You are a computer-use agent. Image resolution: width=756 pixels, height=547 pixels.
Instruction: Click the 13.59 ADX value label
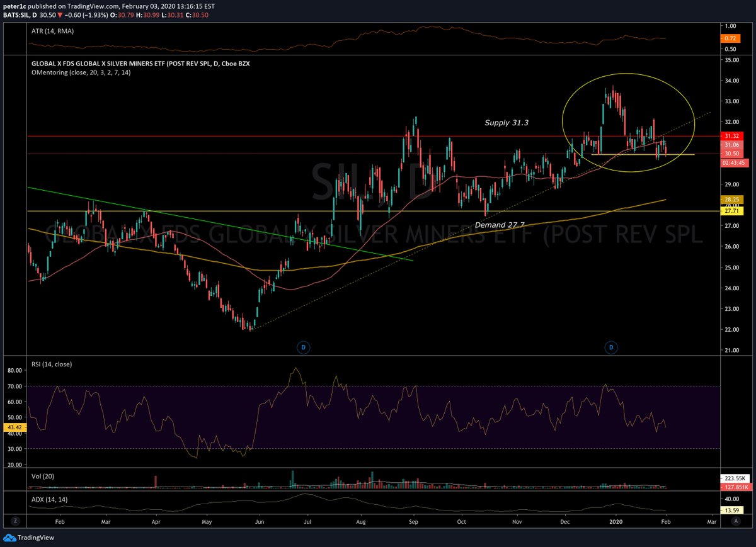point(731,510)
